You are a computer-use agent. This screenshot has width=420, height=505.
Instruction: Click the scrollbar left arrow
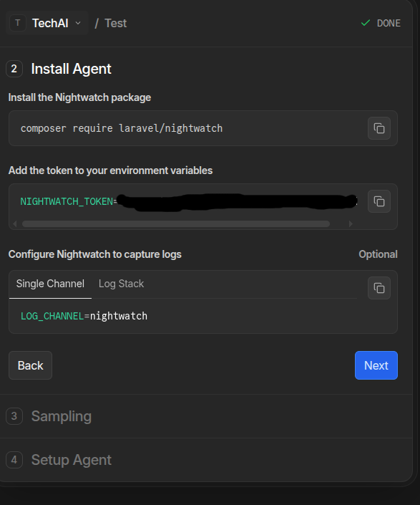click(x=15, y=223)
